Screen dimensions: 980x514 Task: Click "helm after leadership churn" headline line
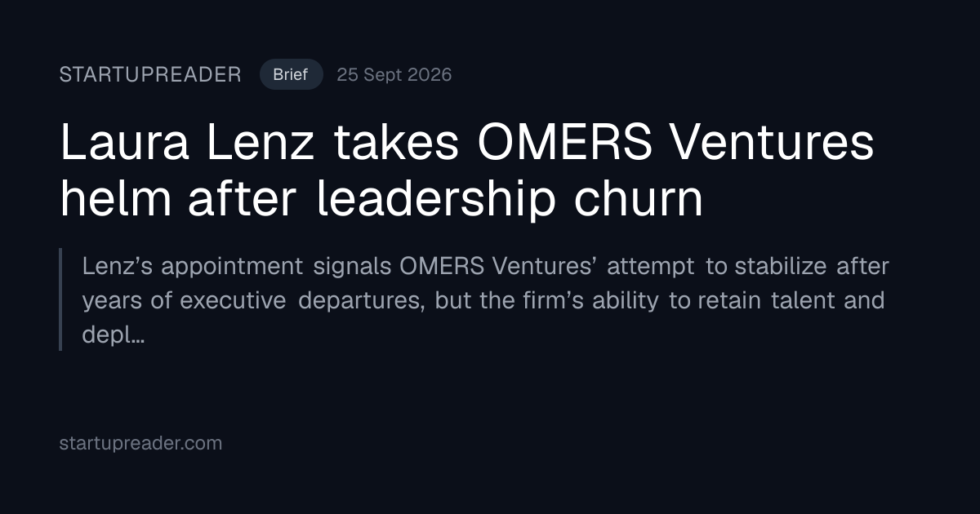click(381, 198)
